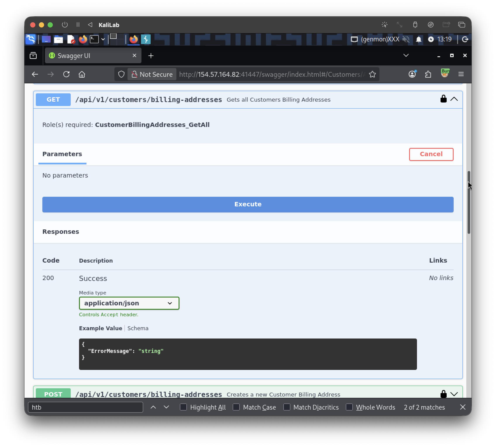
Task: Open the Firefox home page button
Action: pos(82,74)
